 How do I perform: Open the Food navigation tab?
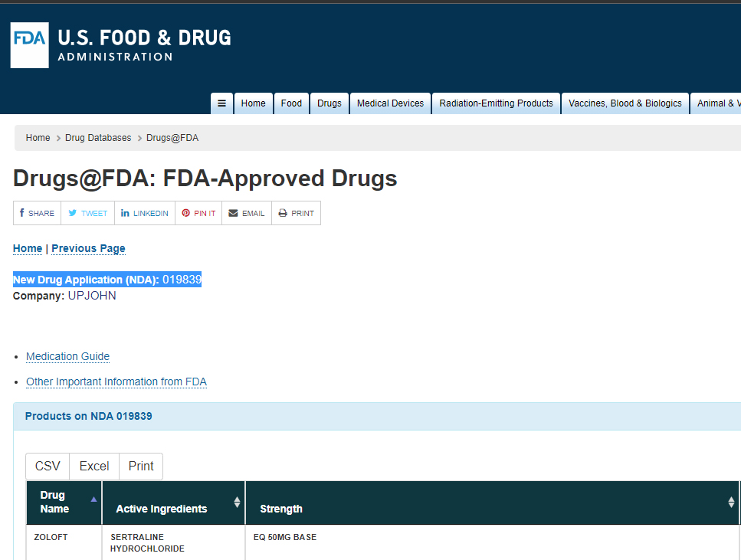pyautogui.click(x=291, y=103)
